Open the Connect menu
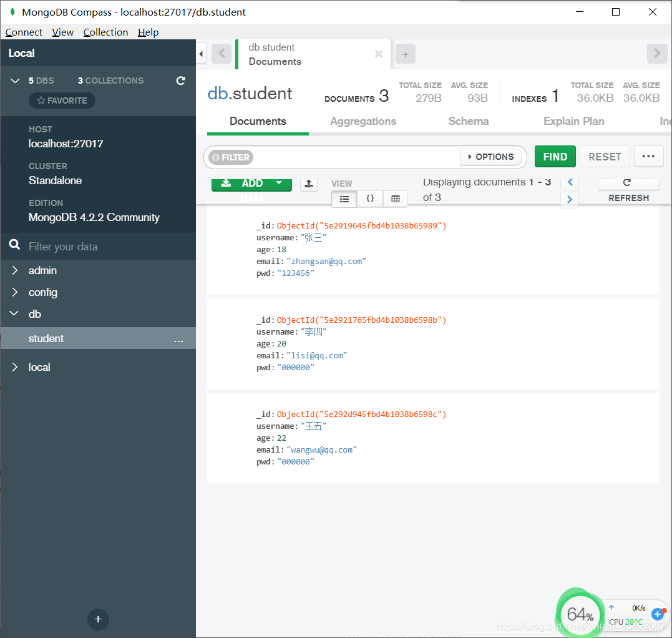Image resolution: width=672 pixels, height=638 pixels. pyautogui.click(x=24, y=32)
